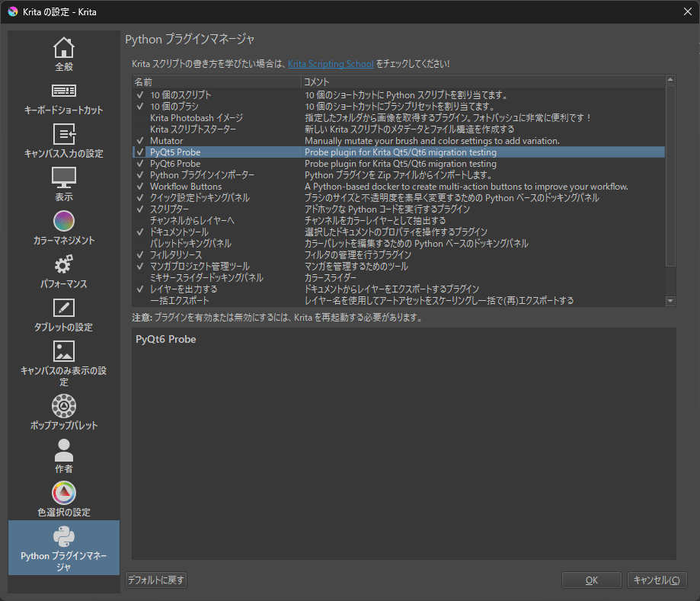
Task: Toggle the PyQt5 Probe checkbox
Action: [140, 152]
